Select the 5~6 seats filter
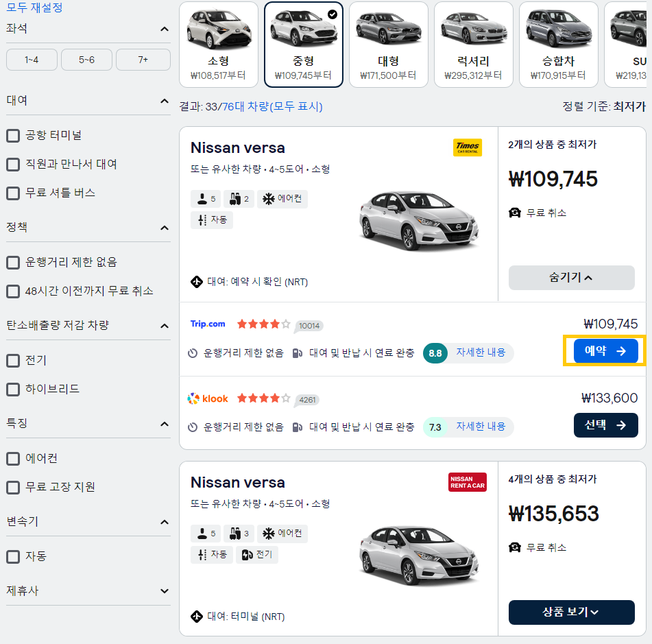652x644 pixels. pyautogui.click(x=86, y=60)
